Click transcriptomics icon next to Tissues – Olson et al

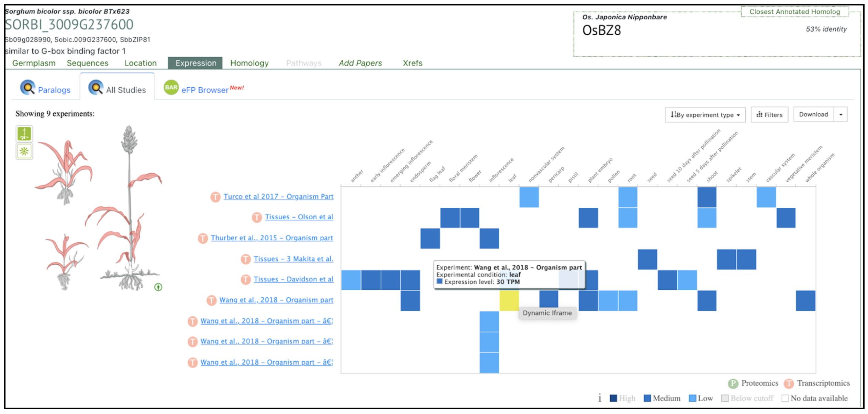[257, 217]
